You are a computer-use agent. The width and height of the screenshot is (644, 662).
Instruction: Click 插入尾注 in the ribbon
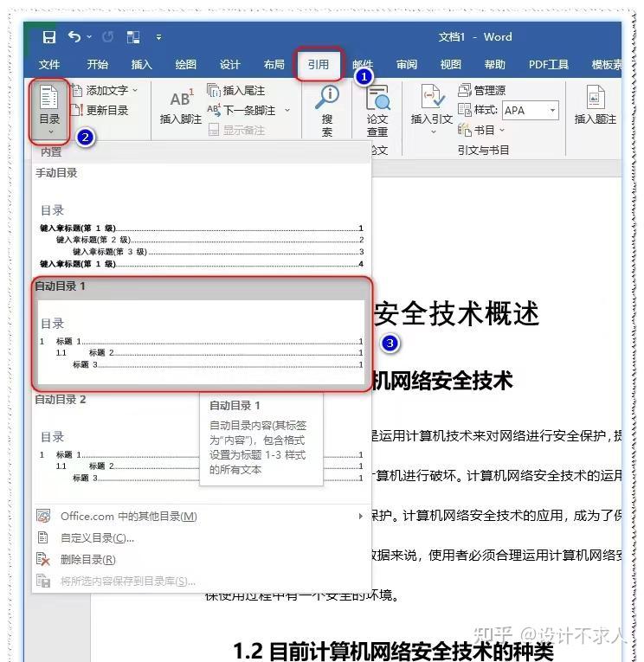[x=236, y=90]
